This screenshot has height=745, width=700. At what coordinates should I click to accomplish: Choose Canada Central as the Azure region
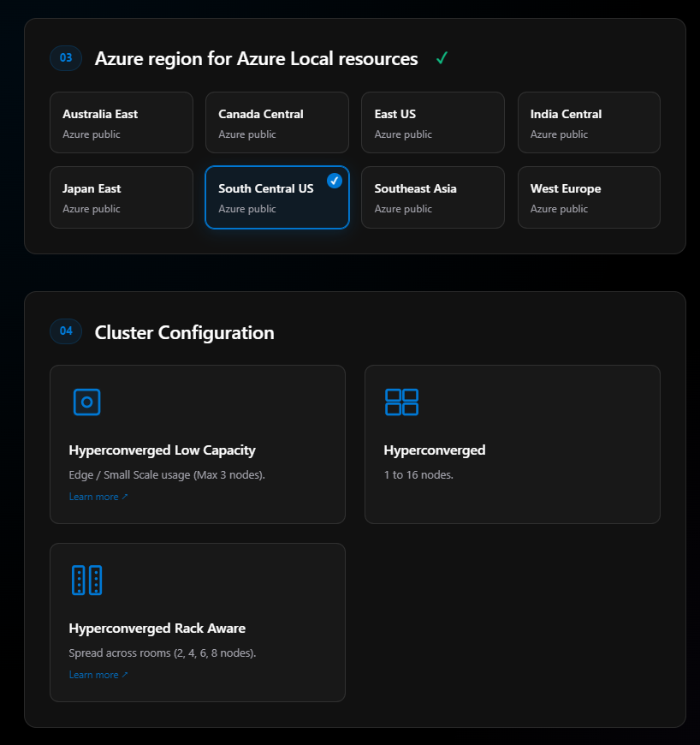276,122
